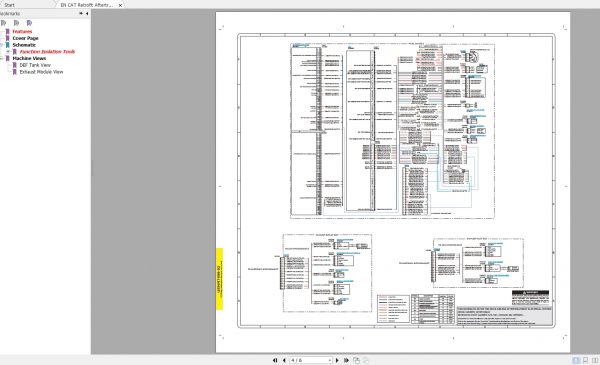
Task: Collapse the Machine Views tree node
Action: pyautogui.click(x=2, y=58)
